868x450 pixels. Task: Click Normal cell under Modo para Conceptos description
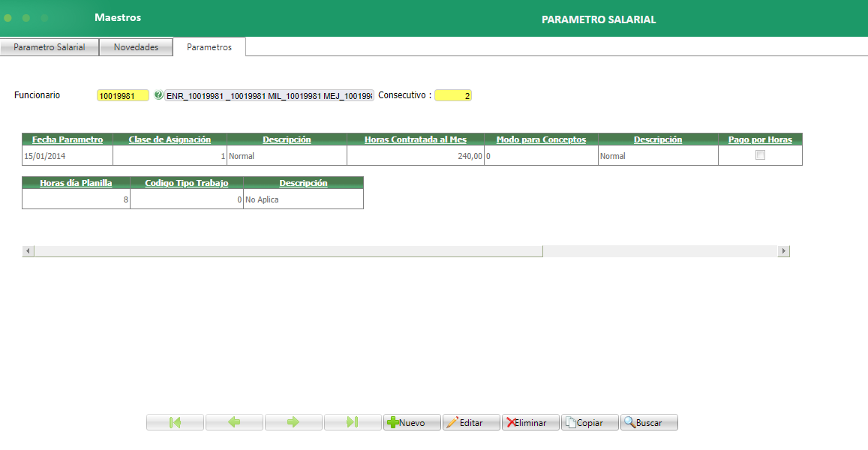coord(658,155)
